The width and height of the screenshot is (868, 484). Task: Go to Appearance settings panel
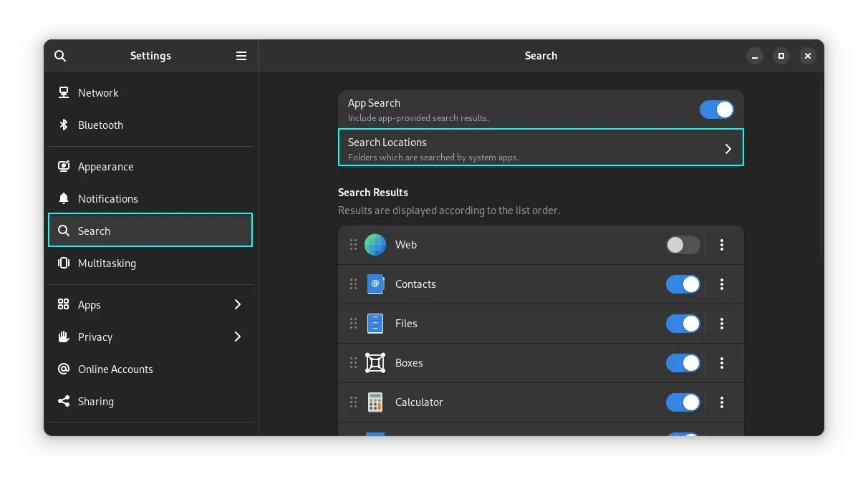click(105, 167)
